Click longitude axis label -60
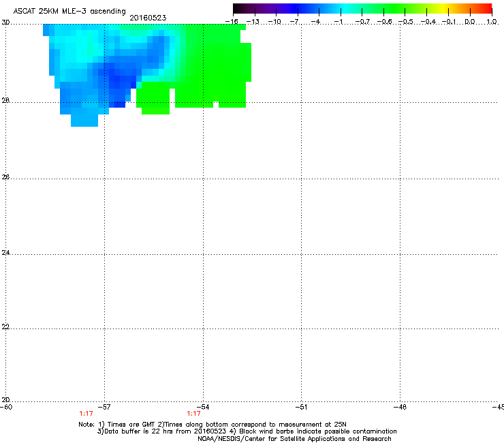This screenshot has width=504, height=443. 6,407
